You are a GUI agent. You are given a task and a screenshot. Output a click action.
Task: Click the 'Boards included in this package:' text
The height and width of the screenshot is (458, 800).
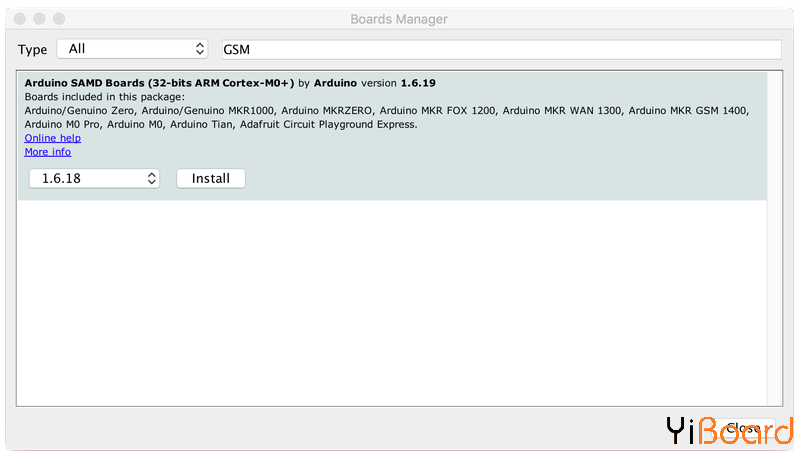click(105, 97)
